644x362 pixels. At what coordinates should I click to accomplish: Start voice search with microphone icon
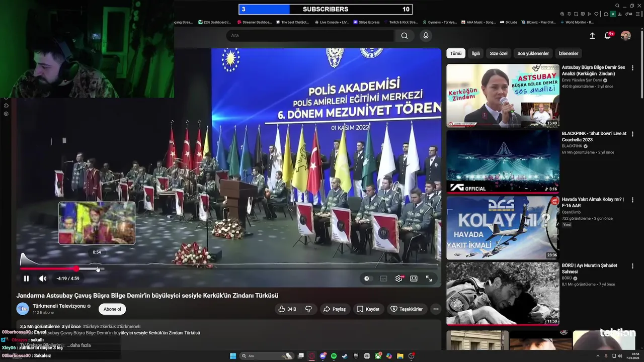click(x=426, y=36)
